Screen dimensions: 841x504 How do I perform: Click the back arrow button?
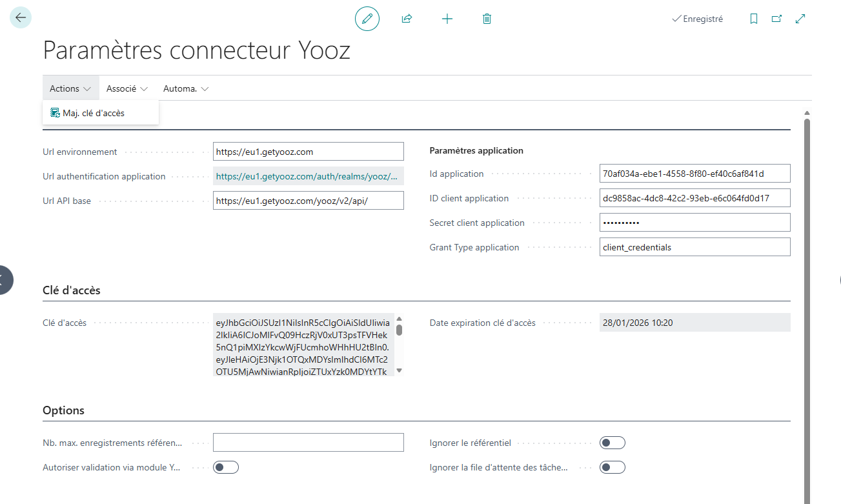[21, 18]
